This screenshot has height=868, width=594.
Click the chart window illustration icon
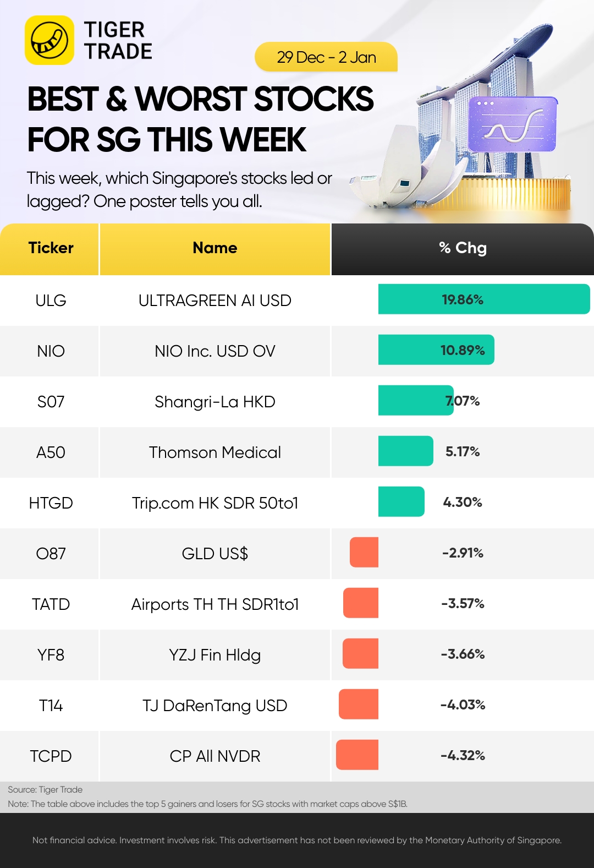(513, 124)
